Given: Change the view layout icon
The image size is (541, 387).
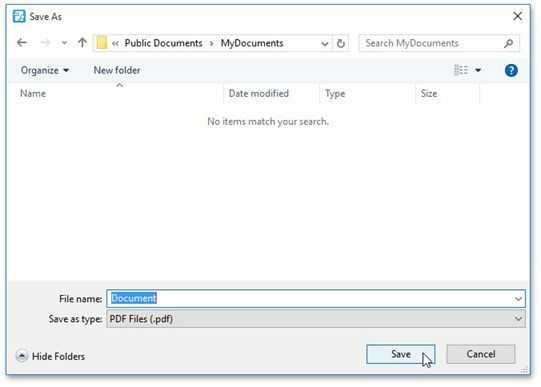Looking at the screenshot, I should 461,70.
